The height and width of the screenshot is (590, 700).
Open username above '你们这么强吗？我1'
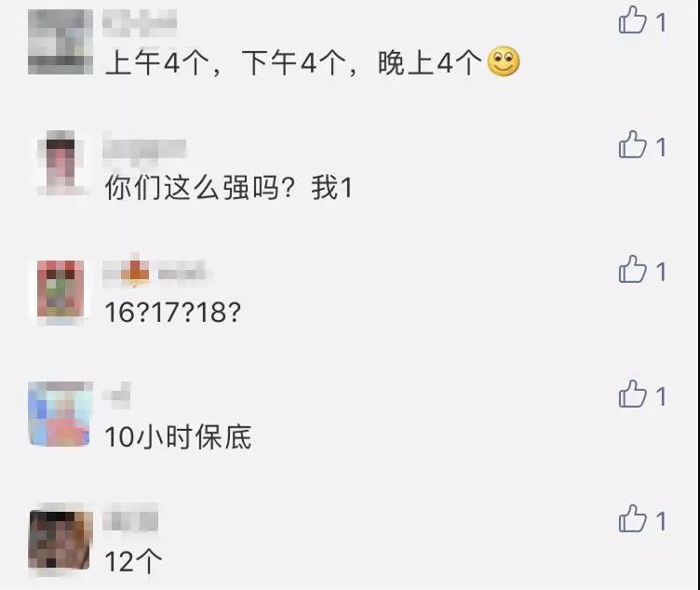tap(144, 150)
